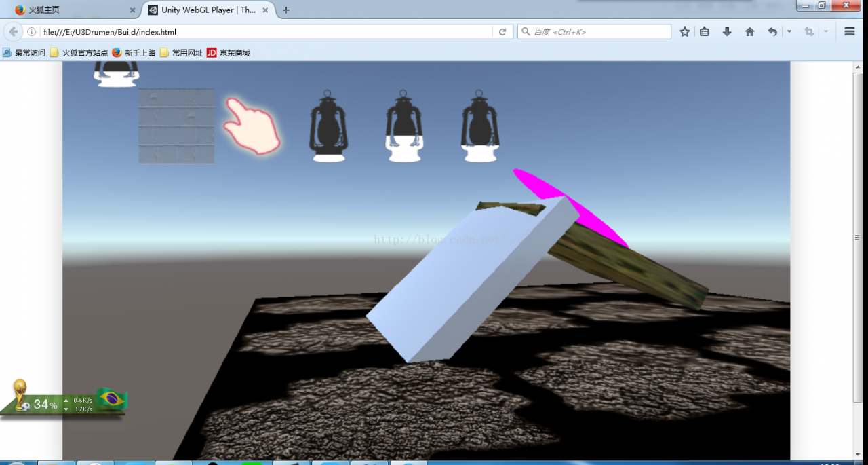The height and width of the screenshot is (465, 868).
Task: Open the downloads arrow icon
Action: point(727,32)
